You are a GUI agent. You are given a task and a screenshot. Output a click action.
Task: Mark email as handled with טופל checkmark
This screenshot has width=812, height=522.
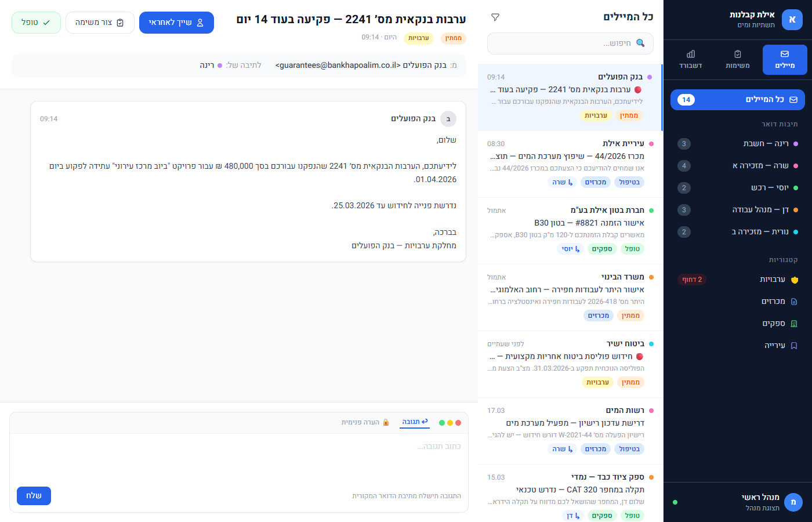pyautogui.click(x=36, y=22)
